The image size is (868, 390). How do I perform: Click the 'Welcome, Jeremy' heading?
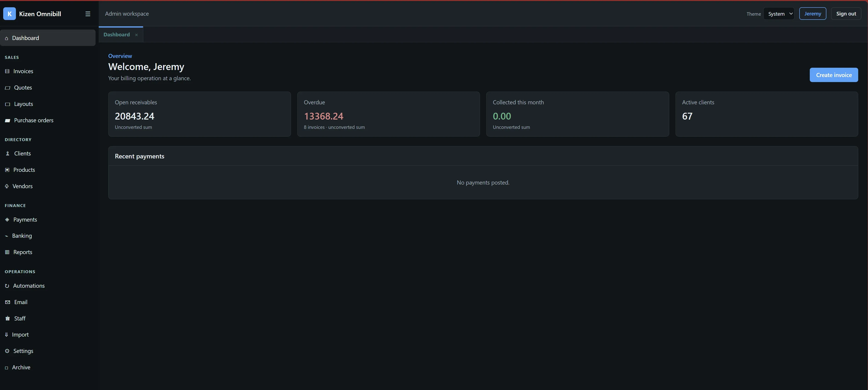click(146, 67)
